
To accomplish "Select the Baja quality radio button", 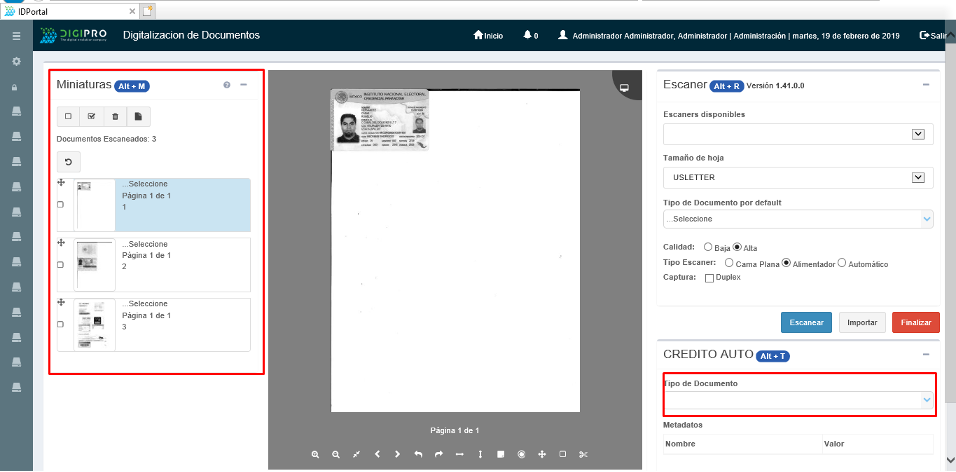I will click(x=709, y=247).
